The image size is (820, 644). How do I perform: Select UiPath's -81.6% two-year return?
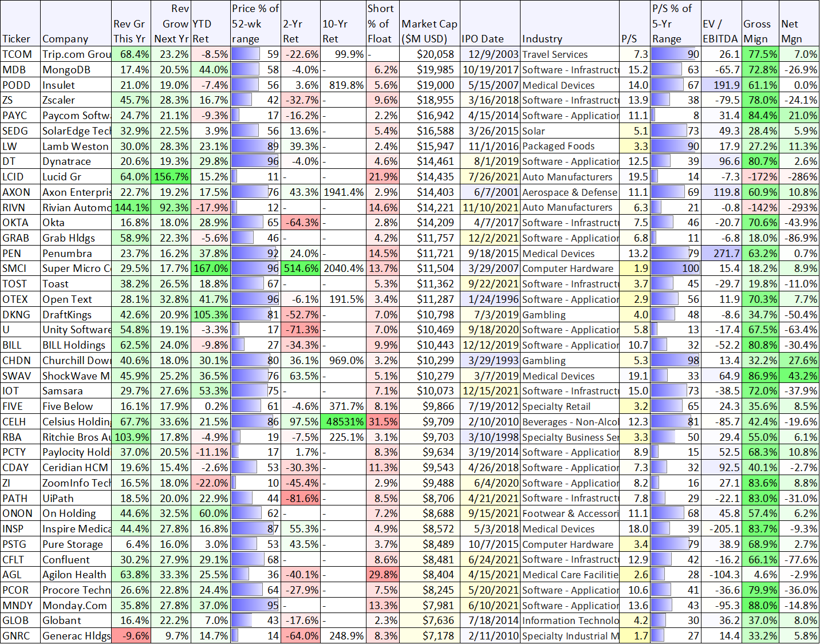(301, 498)
